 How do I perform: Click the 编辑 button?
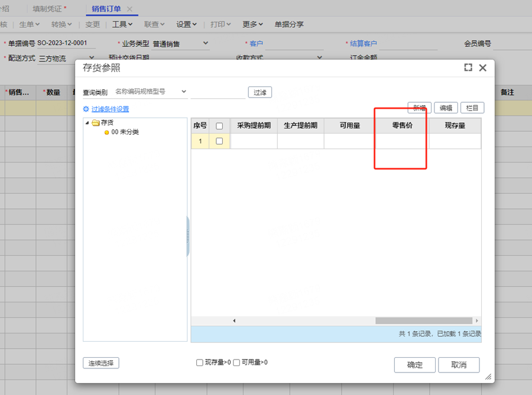click(446, 108)
